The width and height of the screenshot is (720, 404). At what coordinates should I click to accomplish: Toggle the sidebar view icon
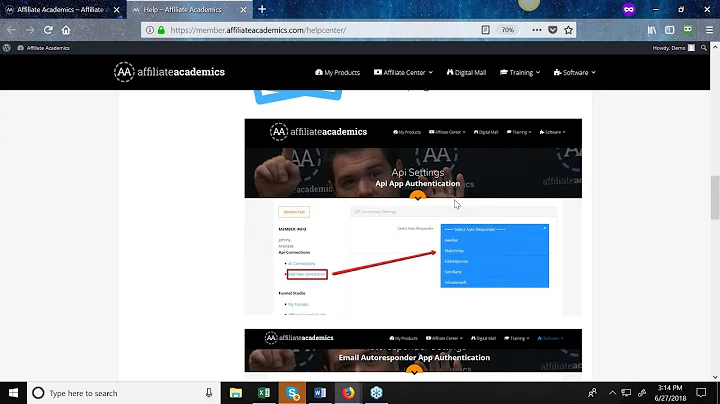[x=669, y=30]
